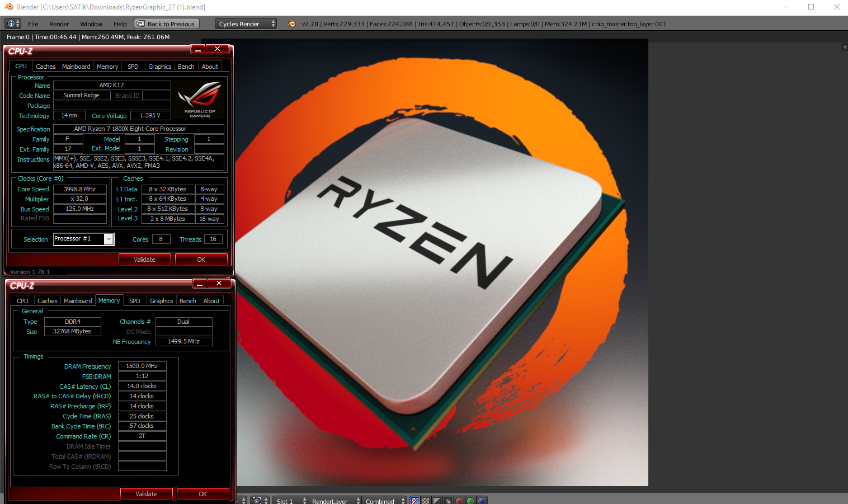This screenshot has width=848, height=504.
Task: Open the Cycles Render engine dropdown
Action: click(x=246, y=23)
